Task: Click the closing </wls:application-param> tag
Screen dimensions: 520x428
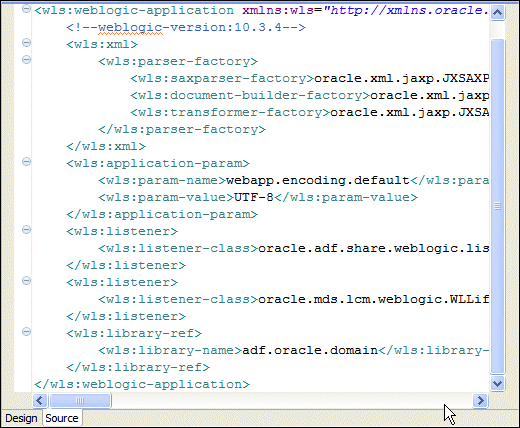Action: click(162, 214)
